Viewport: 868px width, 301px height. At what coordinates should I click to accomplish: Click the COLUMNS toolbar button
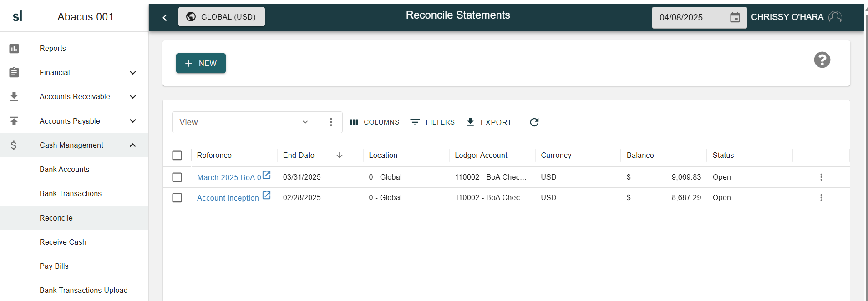[374, 122]
